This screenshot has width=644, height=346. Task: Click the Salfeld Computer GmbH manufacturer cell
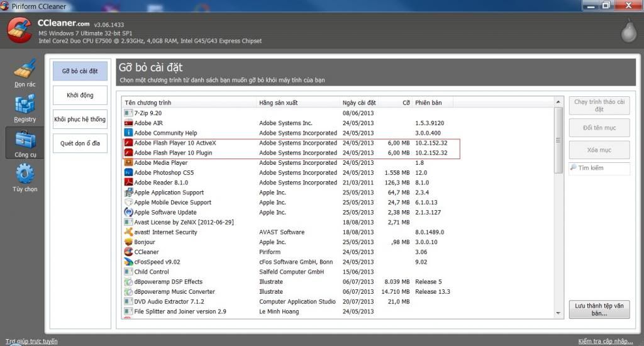click(x=291, y=272)
